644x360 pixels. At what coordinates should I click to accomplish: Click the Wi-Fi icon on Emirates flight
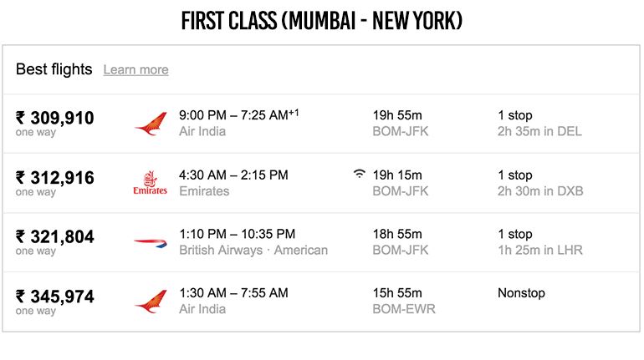pos(360,174)
